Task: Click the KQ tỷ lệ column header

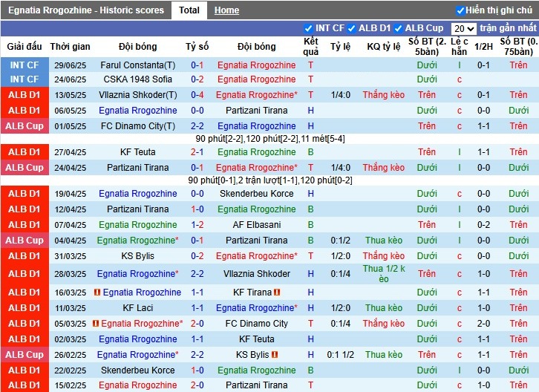Action: [x=384, y=47]
